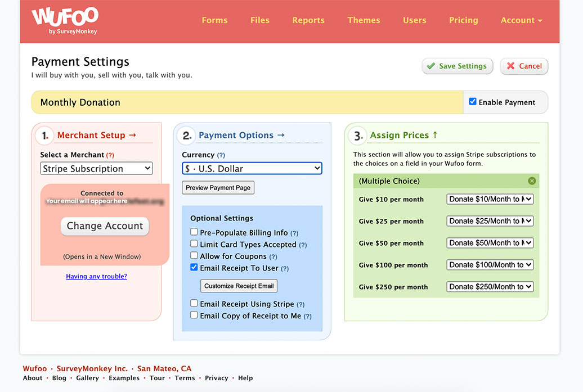
Task: Go to the Forms page
Action: 214,20
